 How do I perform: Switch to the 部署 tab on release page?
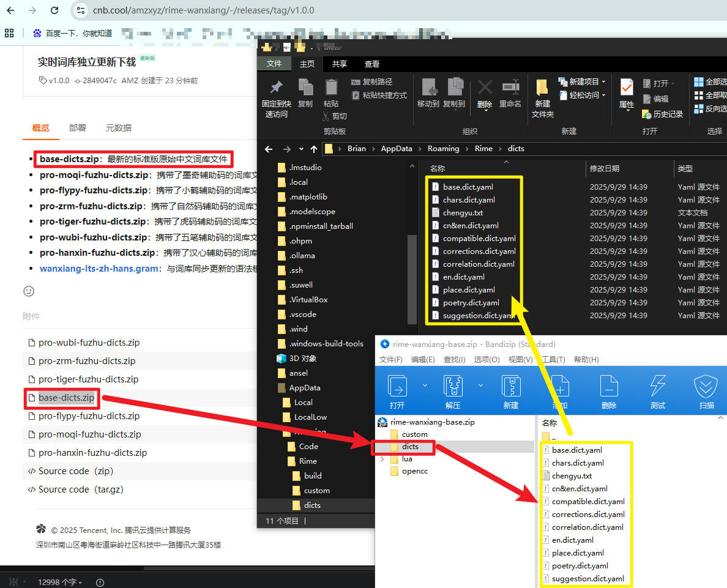click(78, 128)
